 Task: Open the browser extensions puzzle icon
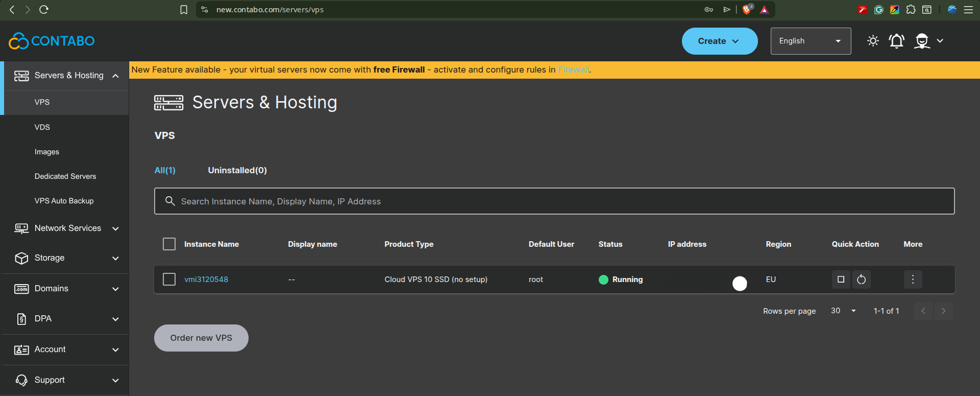911,10
